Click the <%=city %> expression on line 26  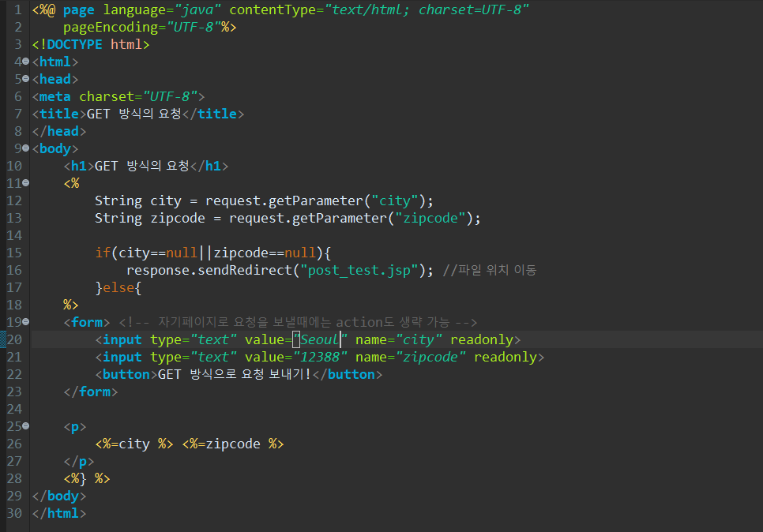coord(133,444)
